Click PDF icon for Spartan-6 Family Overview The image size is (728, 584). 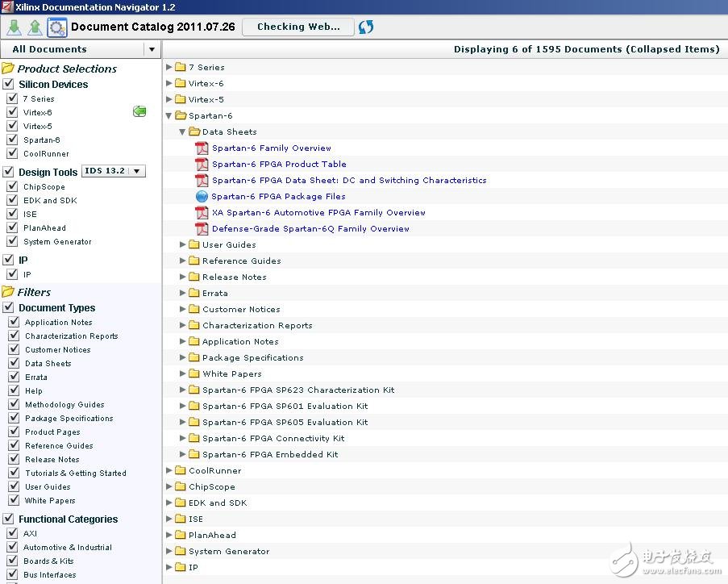click(x=202, y=148)
